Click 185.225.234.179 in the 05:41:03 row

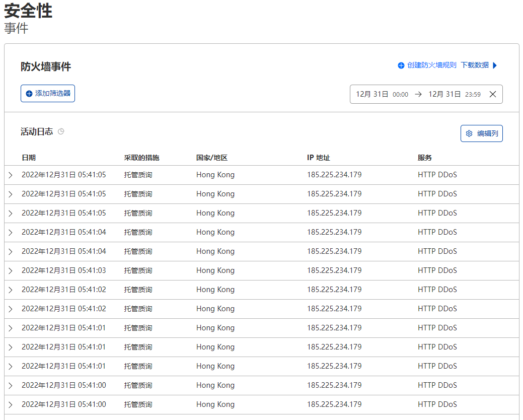pyautogui.click(x=334, y=270)
